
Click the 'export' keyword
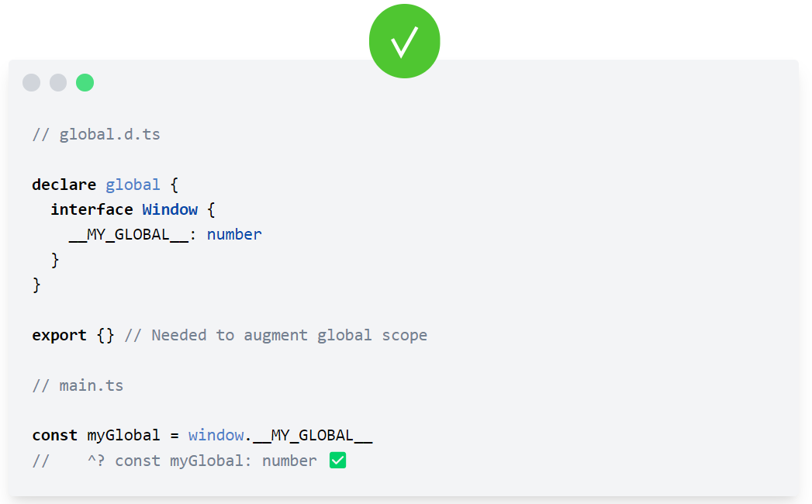click(59, 336)
